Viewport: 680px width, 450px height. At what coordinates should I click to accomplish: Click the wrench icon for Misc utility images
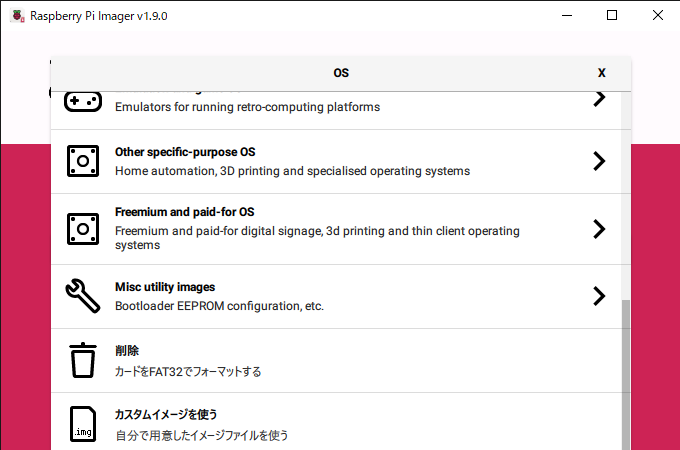click(x=83, y=296)
